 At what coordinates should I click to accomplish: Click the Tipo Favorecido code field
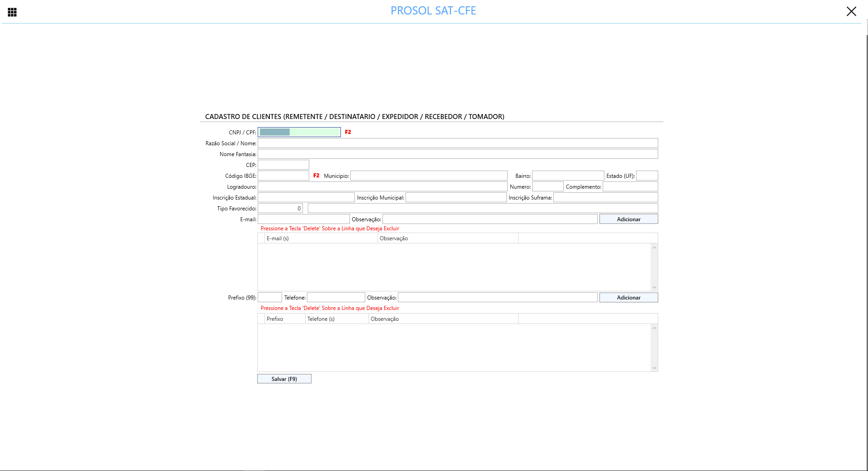(x=280, y=208)
